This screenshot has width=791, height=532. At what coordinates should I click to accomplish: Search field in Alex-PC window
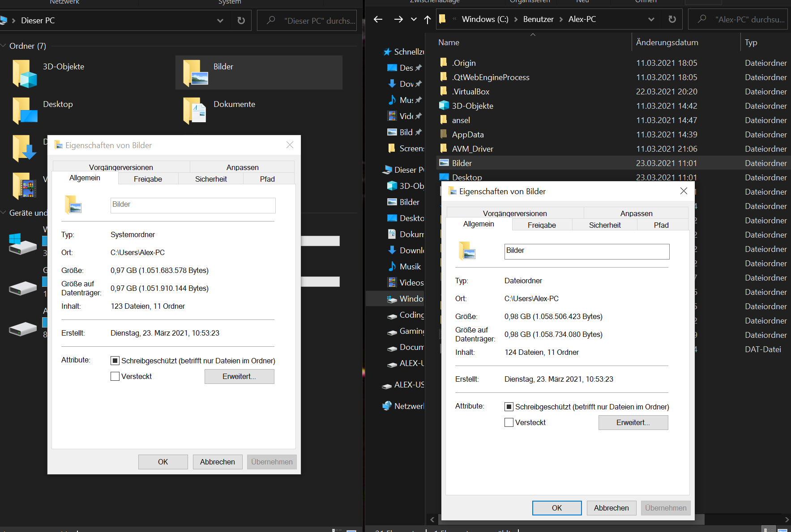point(738,19)
